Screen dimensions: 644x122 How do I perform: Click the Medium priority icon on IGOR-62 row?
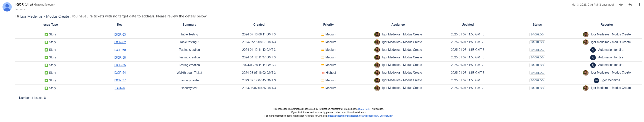[323, 42]
